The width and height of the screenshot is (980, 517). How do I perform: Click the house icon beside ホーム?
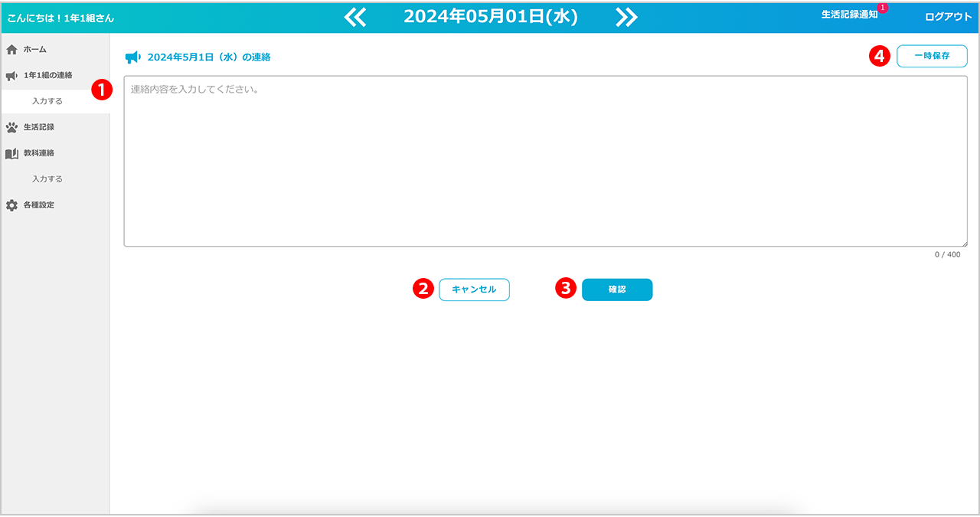point(11,50)
